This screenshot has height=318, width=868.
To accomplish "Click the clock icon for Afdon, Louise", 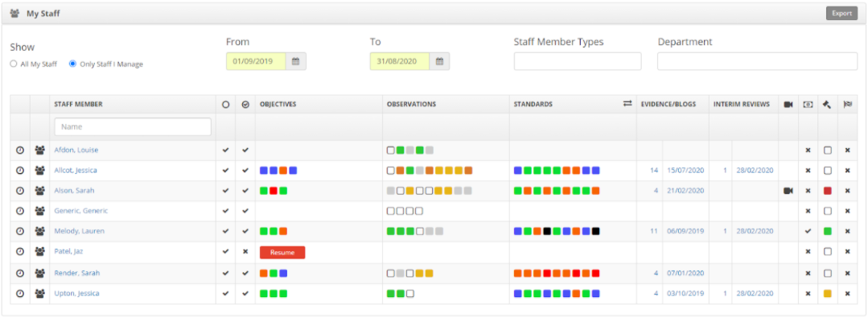I will [x=20, y=150].
